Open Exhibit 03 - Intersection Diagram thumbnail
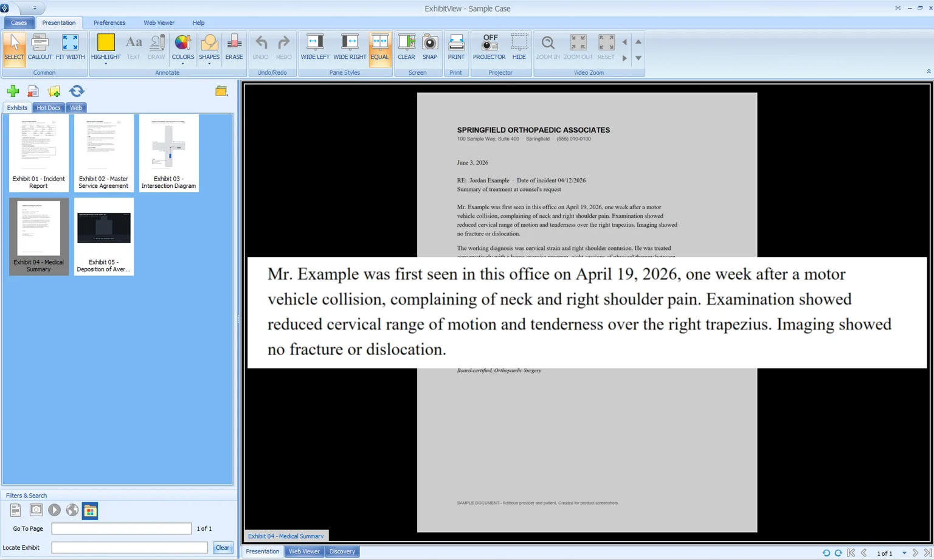The width and height of the screenshot is (934, 560). 168,153
